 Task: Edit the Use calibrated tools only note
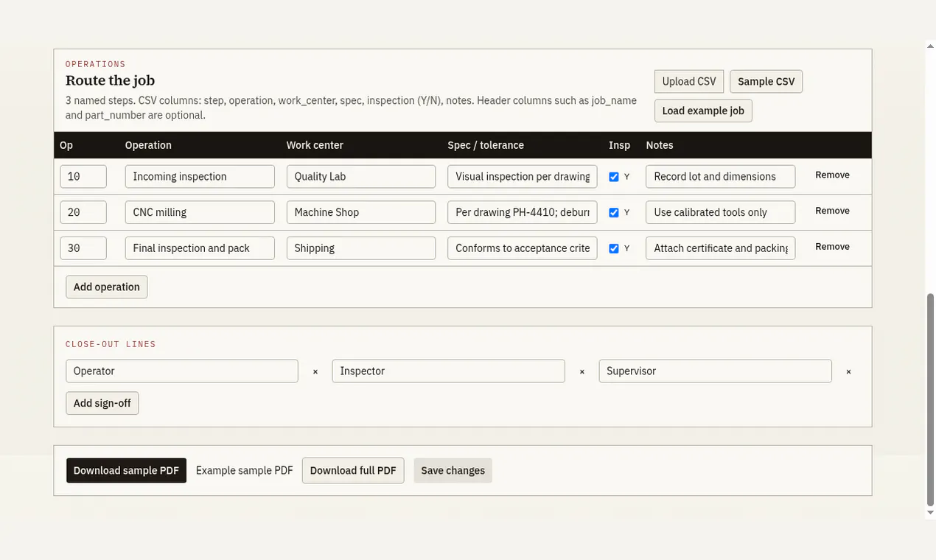click(x=721, y=213)
